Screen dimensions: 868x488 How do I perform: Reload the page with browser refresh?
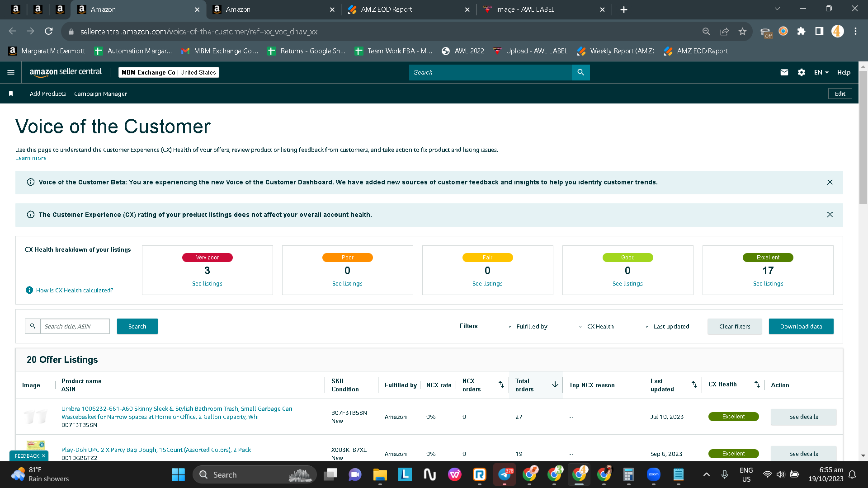point(49,31)
